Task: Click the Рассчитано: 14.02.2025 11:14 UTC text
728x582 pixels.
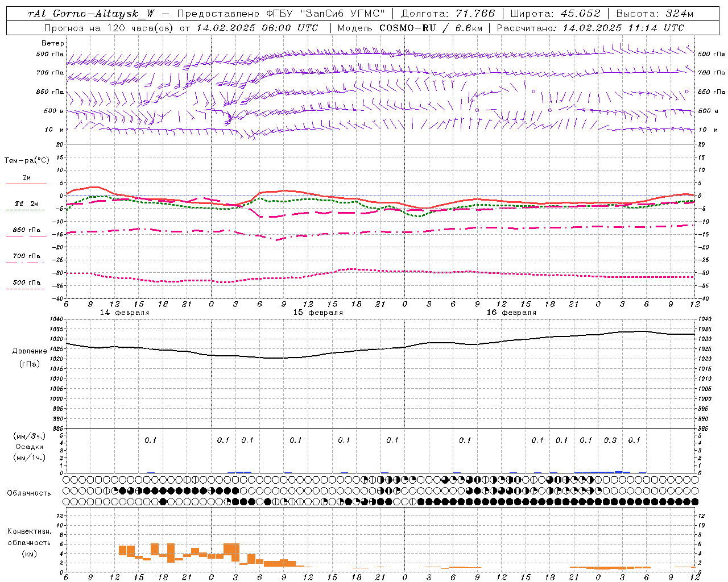Action: (x=590, y=28)
